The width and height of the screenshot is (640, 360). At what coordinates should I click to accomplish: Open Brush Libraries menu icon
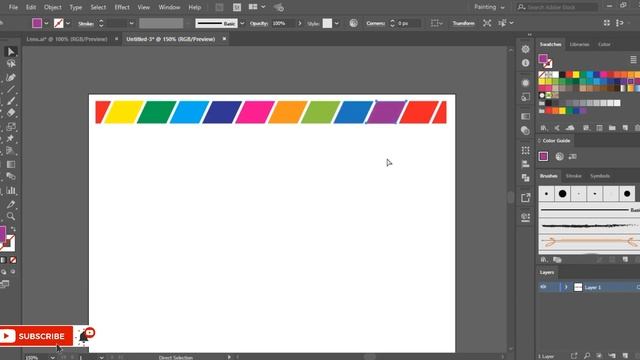point(544,260)
